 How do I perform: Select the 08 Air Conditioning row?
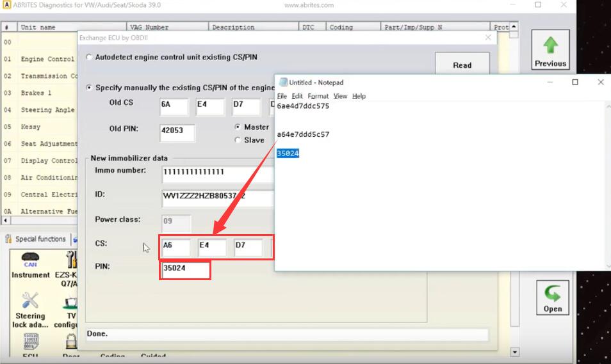pyautogui.click(x=40, y=178)
